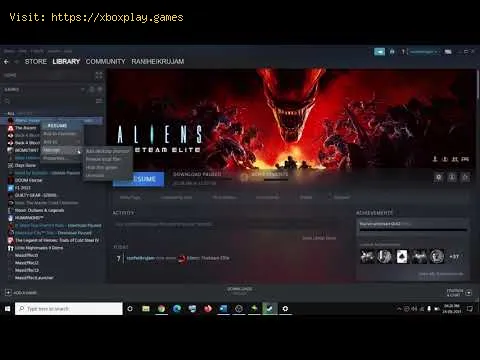Select Add desktop shortcut in Manage submenu
The height and width of the screenshot is (360, 480).
coord(107,151)
